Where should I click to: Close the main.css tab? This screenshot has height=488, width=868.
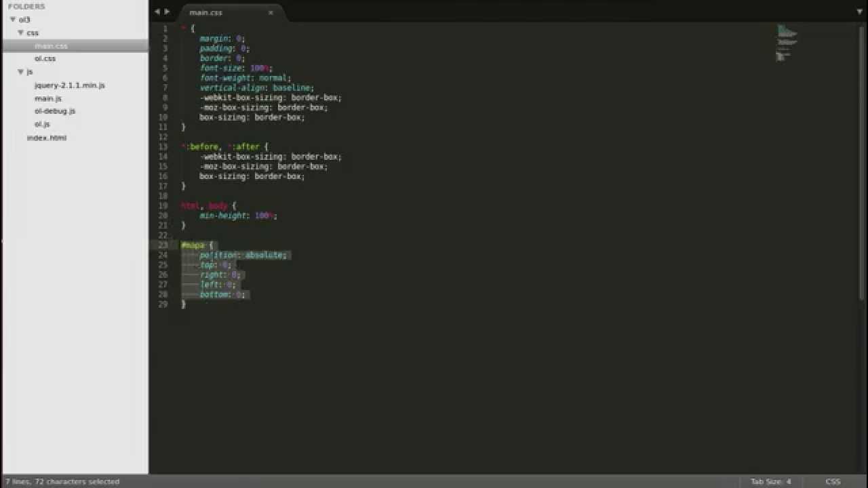pyautogui.click(x=271, y=12)
